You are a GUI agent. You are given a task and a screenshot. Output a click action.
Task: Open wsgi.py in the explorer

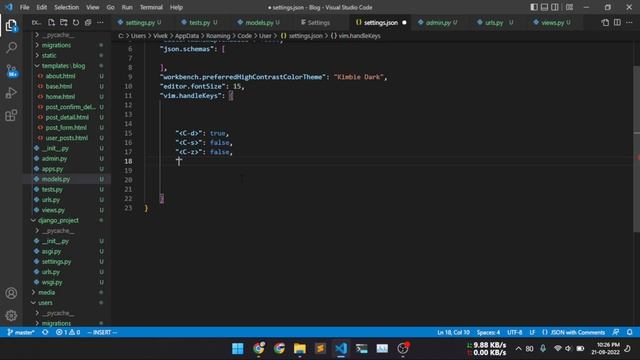tap(52, 282)
